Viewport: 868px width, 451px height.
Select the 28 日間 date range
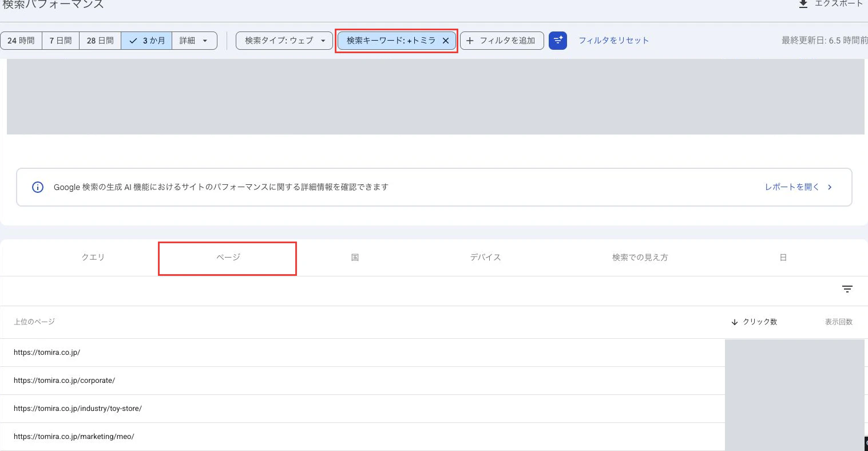pos(100,41)
